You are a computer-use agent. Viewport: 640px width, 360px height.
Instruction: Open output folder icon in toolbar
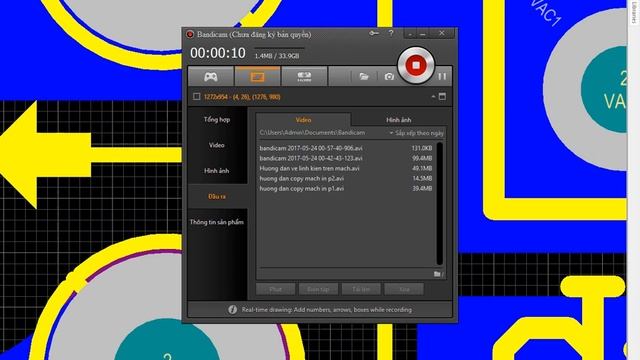[364, 76]
